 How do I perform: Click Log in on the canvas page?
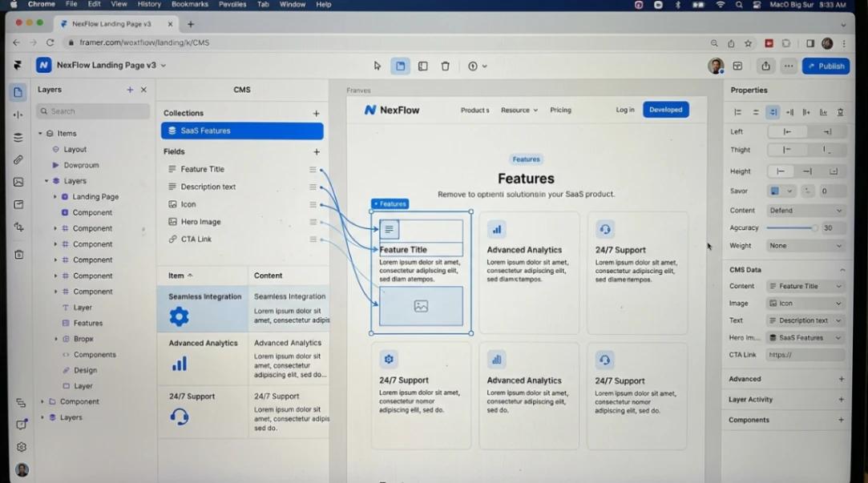[625, 110]
